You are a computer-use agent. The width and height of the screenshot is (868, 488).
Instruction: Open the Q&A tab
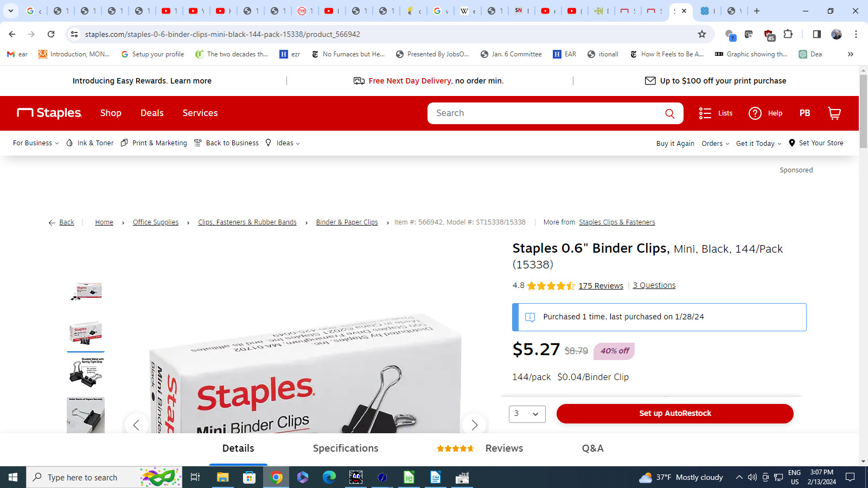(x=592, y=448)
